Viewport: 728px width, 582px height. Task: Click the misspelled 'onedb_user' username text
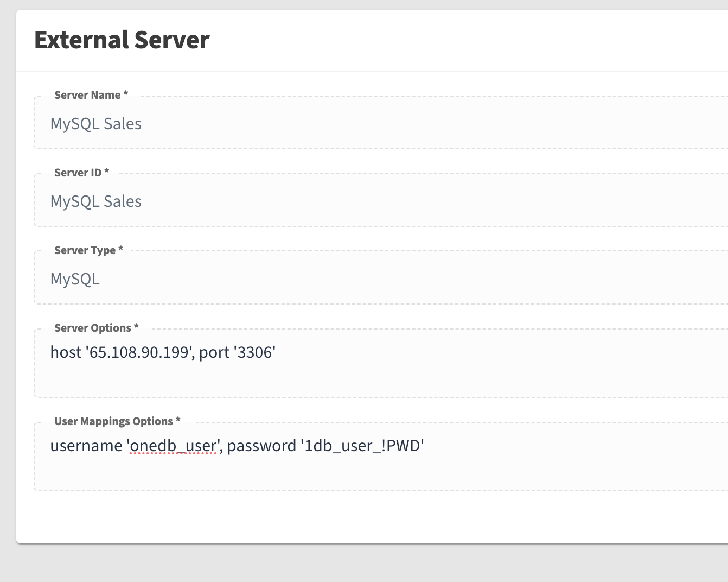(173, 445)
